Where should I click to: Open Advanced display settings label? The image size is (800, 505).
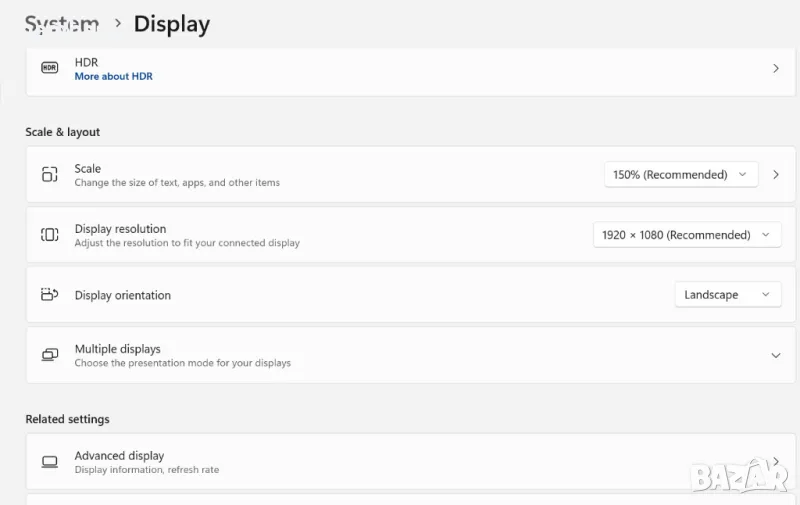click(x=119, y=456)
